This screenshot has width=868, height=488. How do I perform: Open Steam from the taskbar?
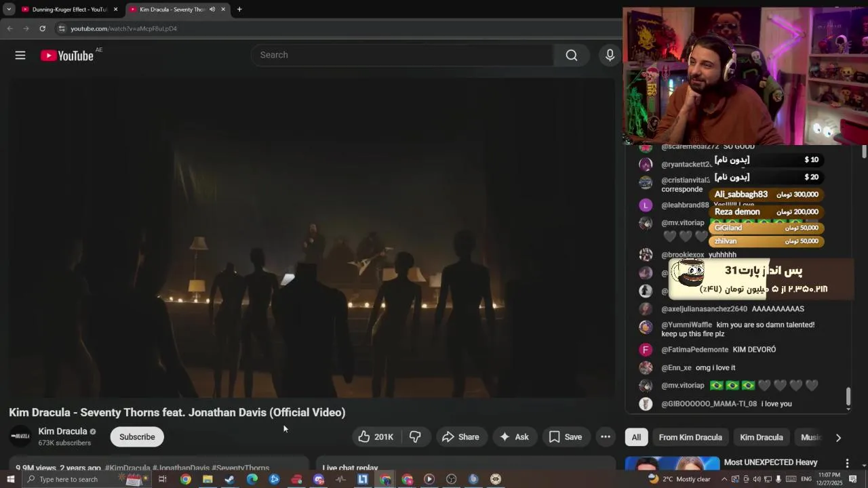click(x=230, y=479)
